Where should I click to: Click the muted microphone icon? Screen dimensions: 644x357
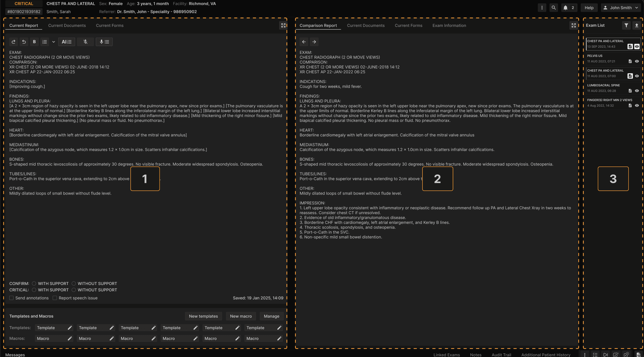click(x=85, y=42)
